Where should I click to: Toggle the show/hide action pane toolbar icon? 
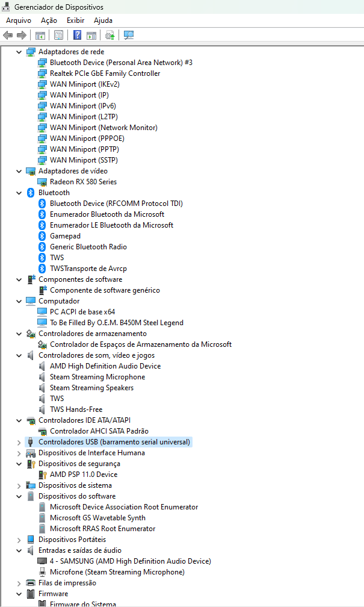(x=91, y=35)
